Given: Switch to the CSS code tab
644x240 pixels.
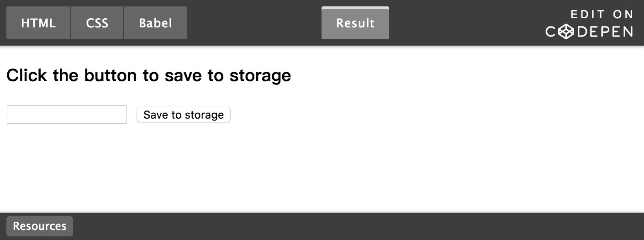Looking at the screenshot, I should pos(97,23).
